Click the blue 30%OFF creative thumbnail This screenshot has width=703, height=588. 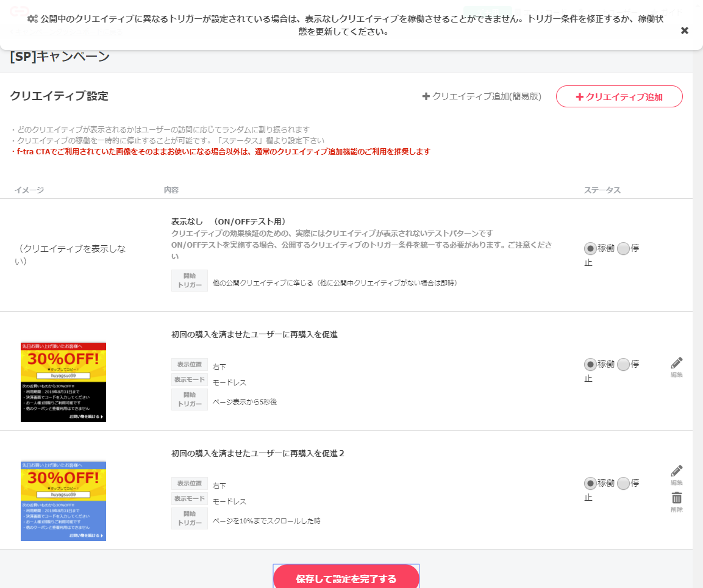(x=63, y=501)
